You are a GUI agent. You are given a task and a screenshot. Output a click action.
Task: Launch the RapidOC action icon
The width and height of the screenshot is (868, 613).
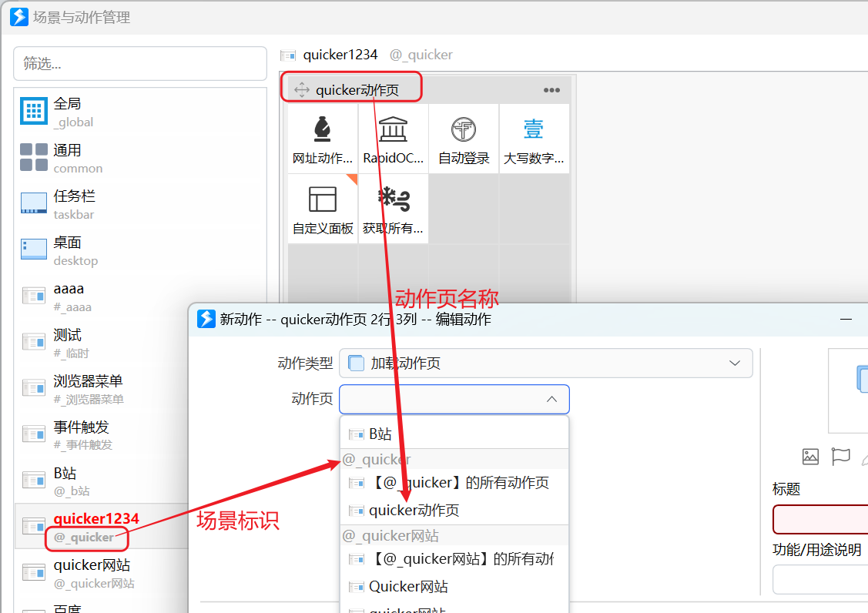393,129
